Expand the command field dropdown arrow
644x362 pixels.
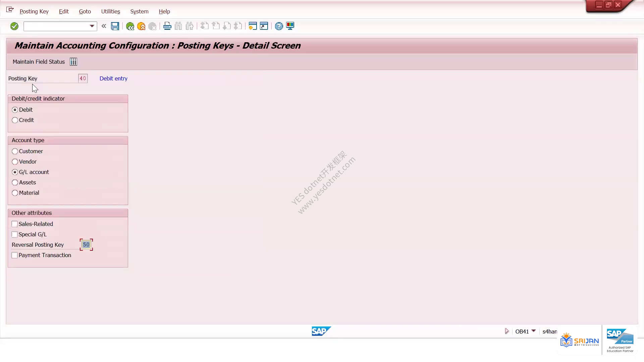pyautogui.click(x=92, y=26)
